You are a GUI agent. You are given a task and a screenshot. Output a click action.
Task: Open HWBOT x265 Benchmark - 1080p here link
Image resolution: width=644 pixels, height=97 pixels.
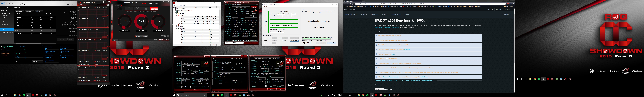pos(387,28)
